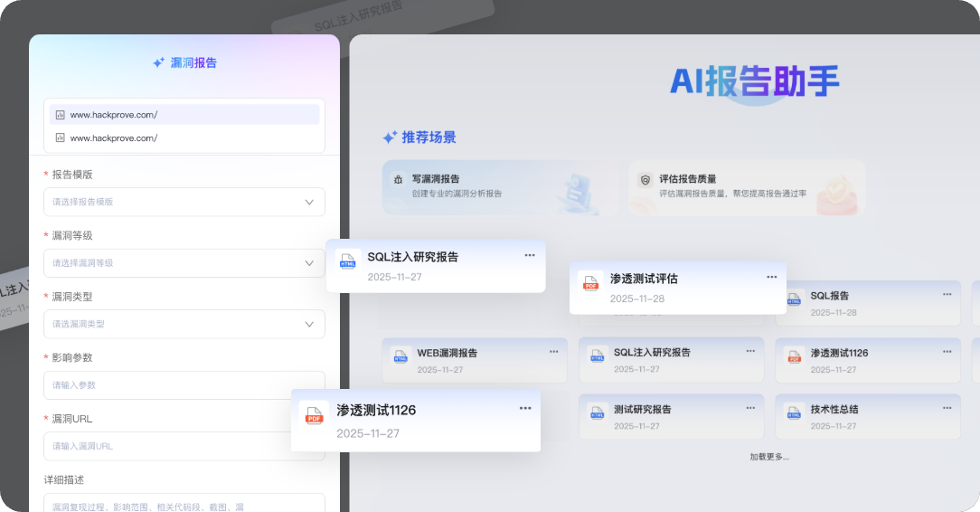Image resolution: width=980 pixels, height=512 pixels.
Task: Expand the 漏洞等级 dropdown
Action: [184, 262]
